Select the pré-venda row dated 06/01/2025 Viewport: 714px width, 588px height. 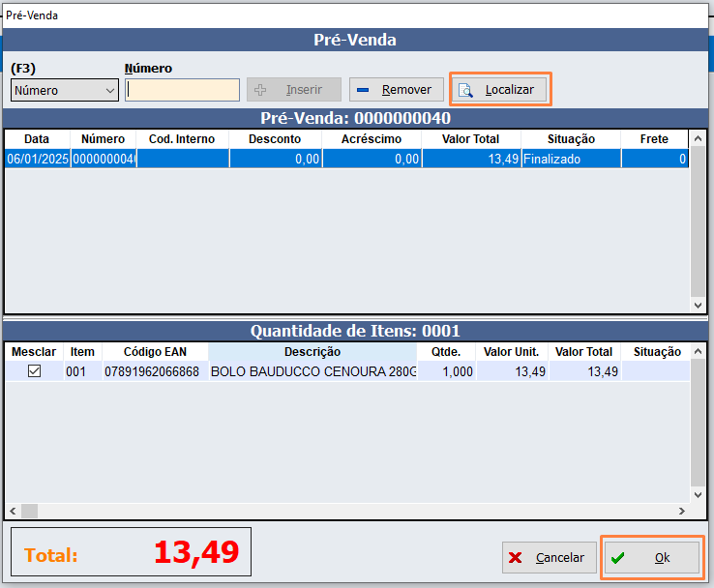coord(290,160)
